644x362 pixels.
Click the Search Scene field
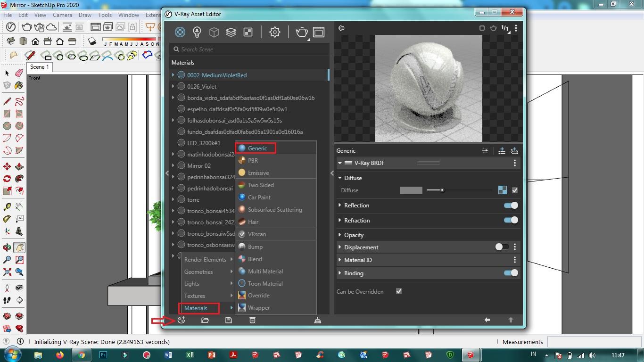click(x=250, y=49)
